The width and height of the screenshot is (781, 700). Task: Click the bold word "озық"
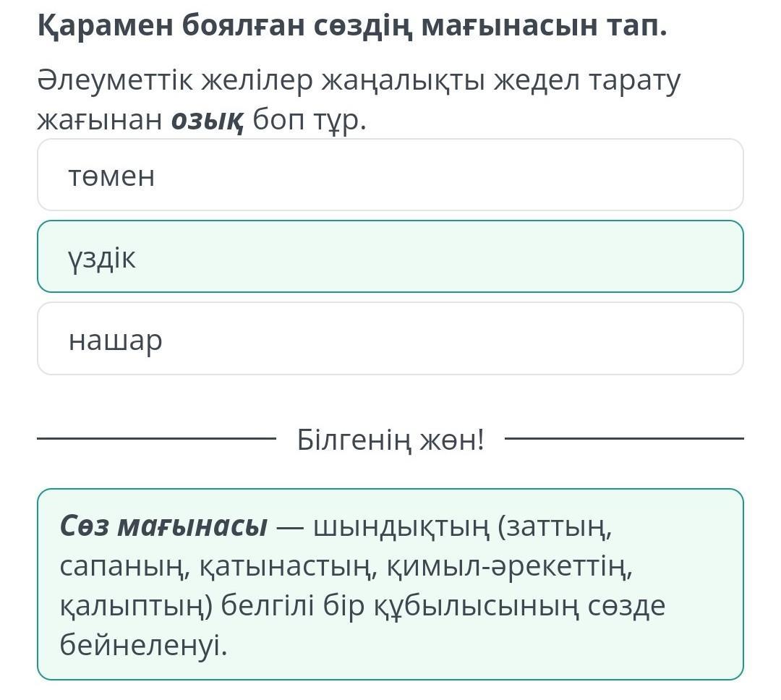click(207, 120)
